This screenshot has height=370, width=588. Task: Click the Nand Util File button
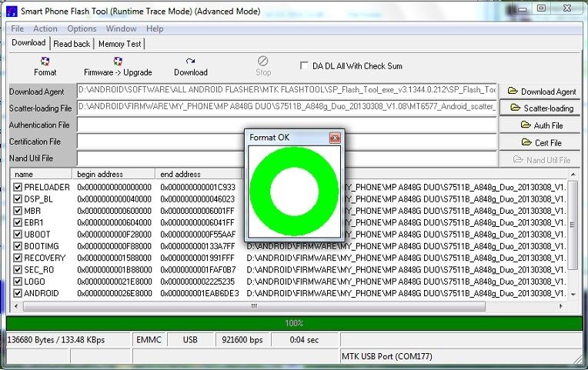[540, 160]
